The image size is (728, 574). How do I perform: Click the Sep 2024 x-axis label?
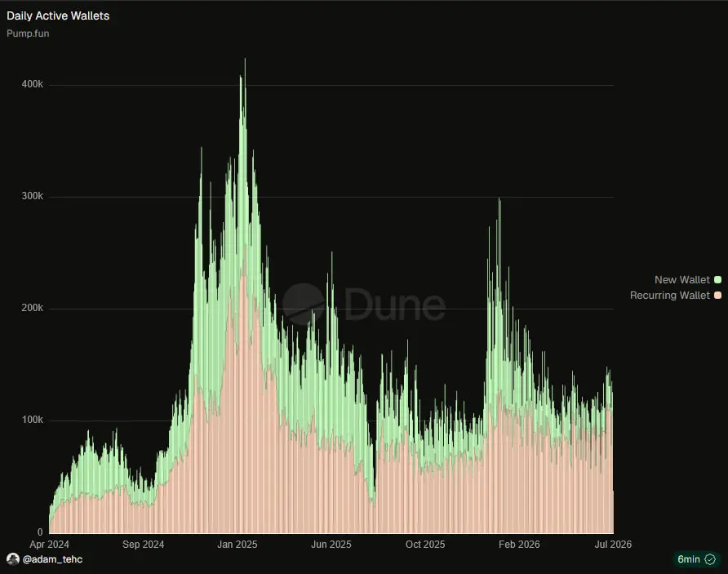143,545
